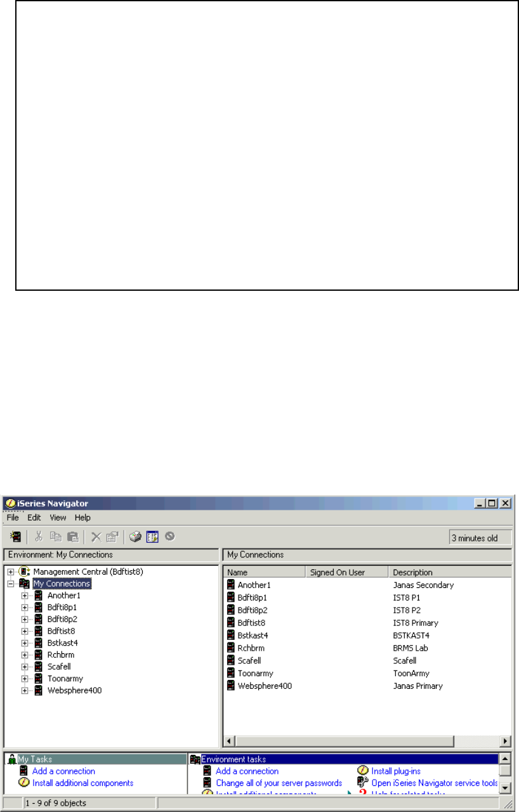Select Scafell row in connections list
The width and height of the screenshot is (519, 812).
(x=368, y=660)
